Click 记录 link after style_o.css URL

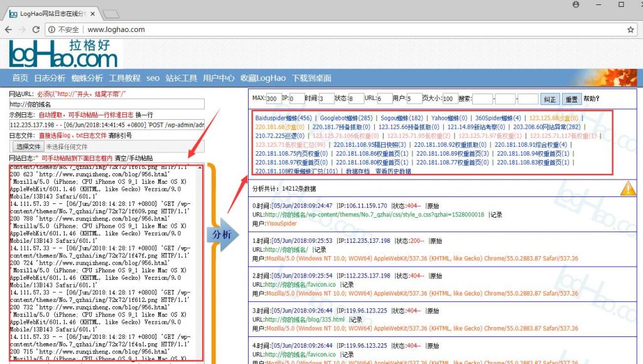tap(496, 215)
